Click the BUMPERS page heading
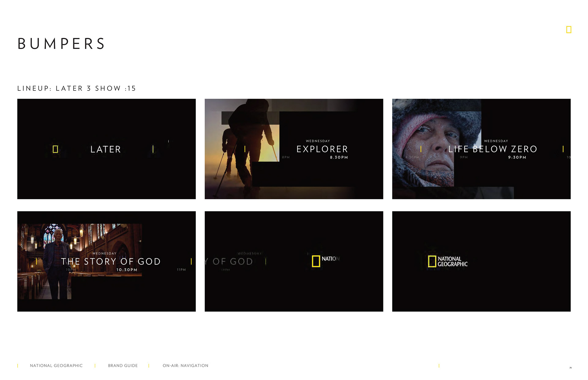This screenshot has height=380, width=588. 61,44
